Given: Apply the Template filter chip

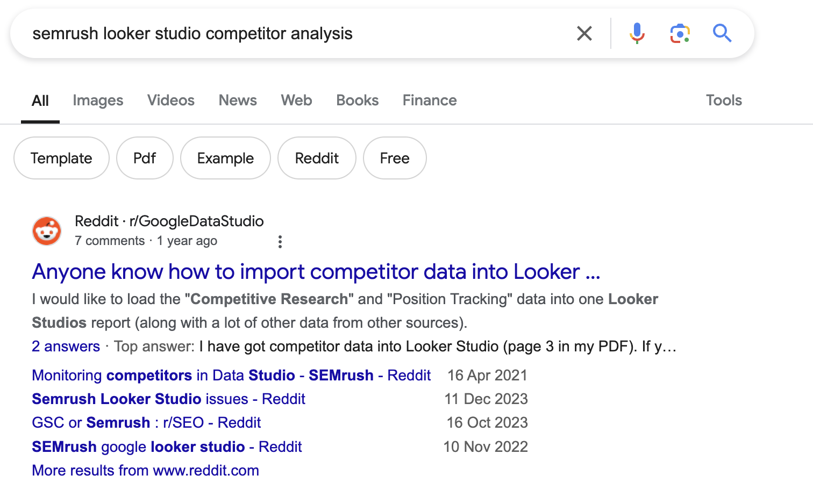Looking at the screenshot, I should click(61, 158).
